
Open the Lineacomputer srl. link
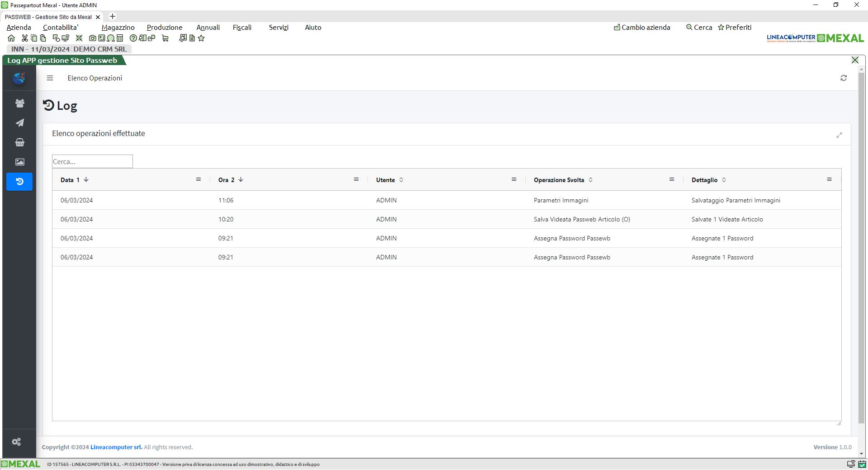click(x=116, y=447)
